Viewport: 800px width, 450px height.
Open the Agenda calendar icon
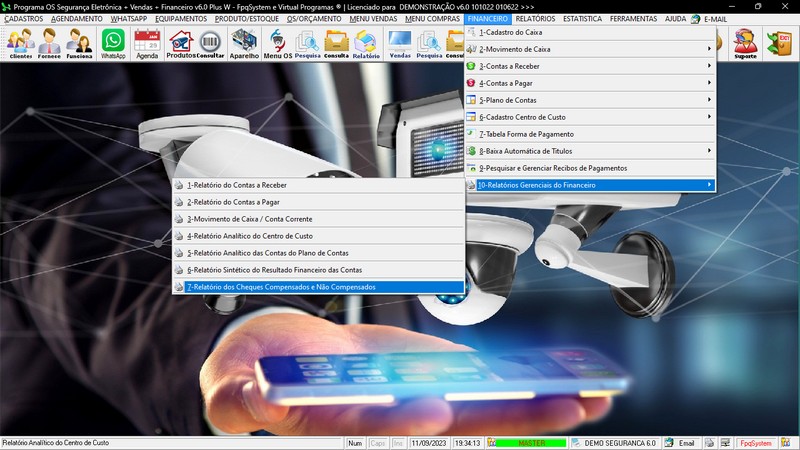(147, 43)
